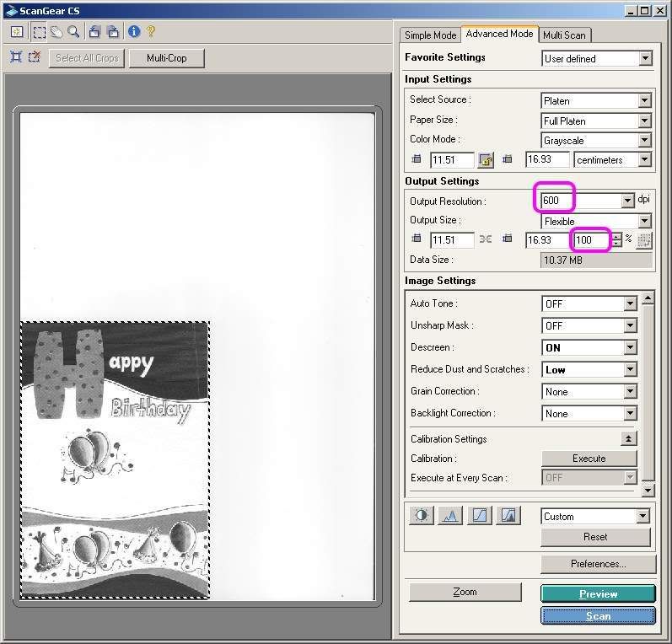Open the Brightness/Contrast adjustment button

421,516
